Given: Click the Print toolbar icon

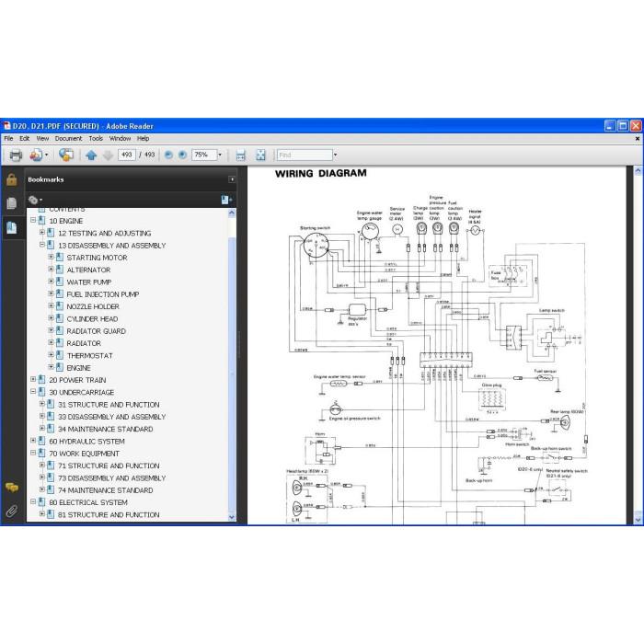Looking at the screenshot, I should [16, 155].
